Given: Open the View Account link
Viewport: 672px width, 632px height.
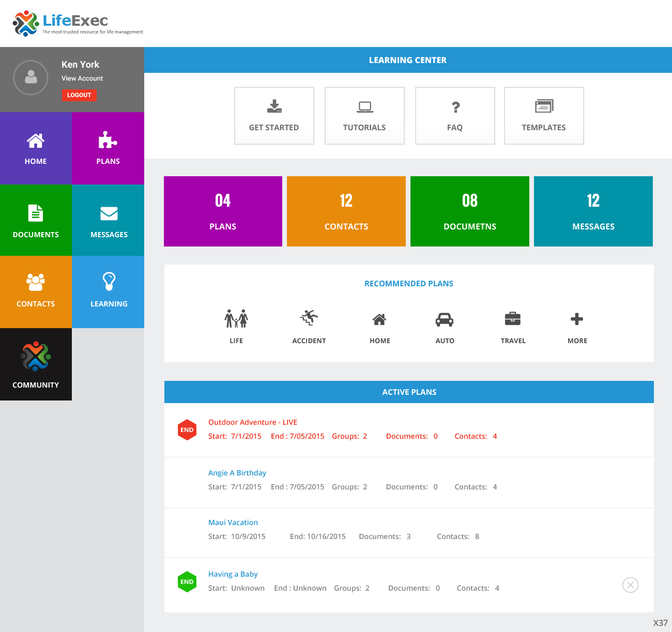Looking at the screenshot, I should [82, 78].
